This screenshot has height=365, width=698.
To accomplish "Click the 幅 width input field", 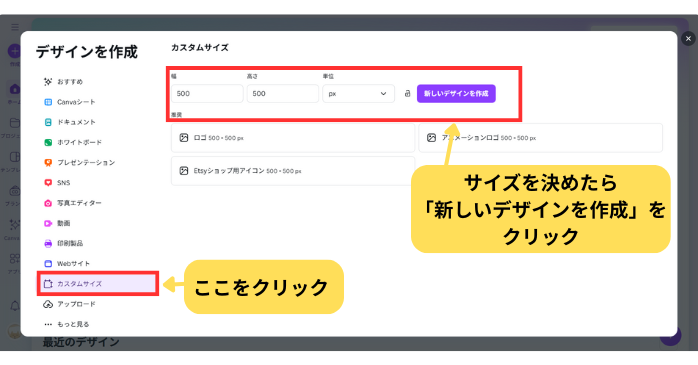I will 207,93.
